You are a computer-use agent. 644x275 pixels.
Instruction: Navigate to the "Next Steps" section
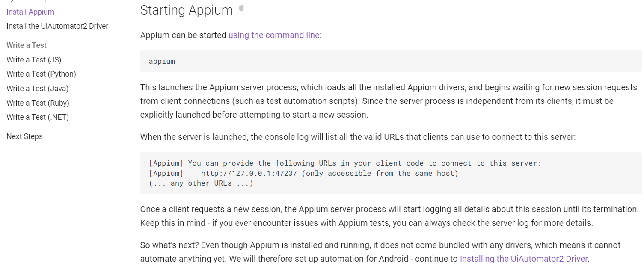(x=24, y=136)
